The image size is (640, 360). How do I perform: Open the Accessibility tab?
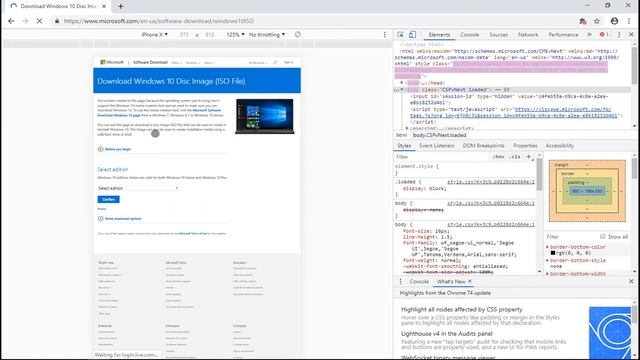(560, 146)
